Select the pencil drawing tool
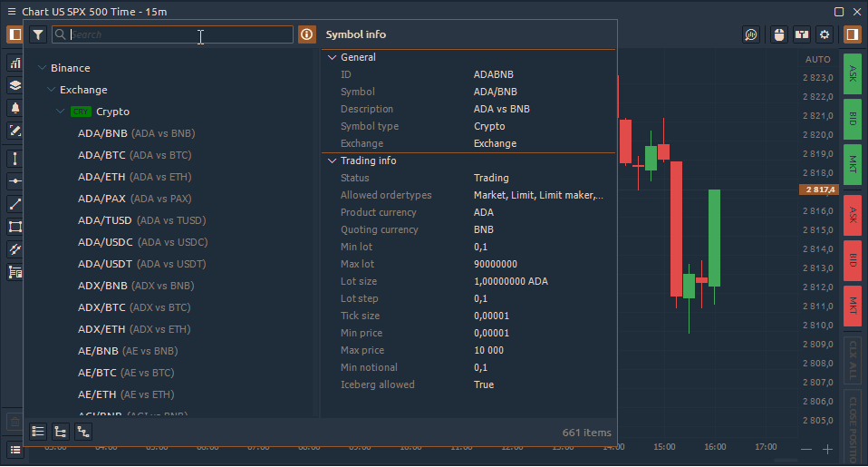This screenshot has height=467, width=868. pos(14,131)
